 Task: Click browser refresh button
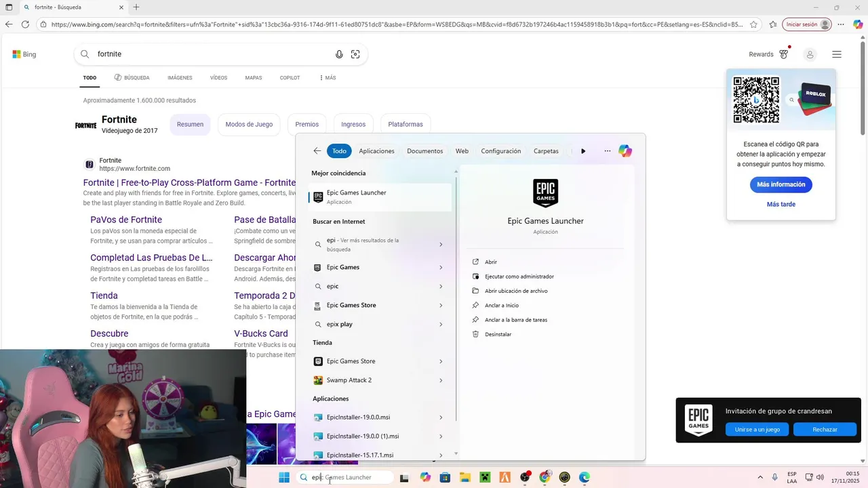coord(25,24)
